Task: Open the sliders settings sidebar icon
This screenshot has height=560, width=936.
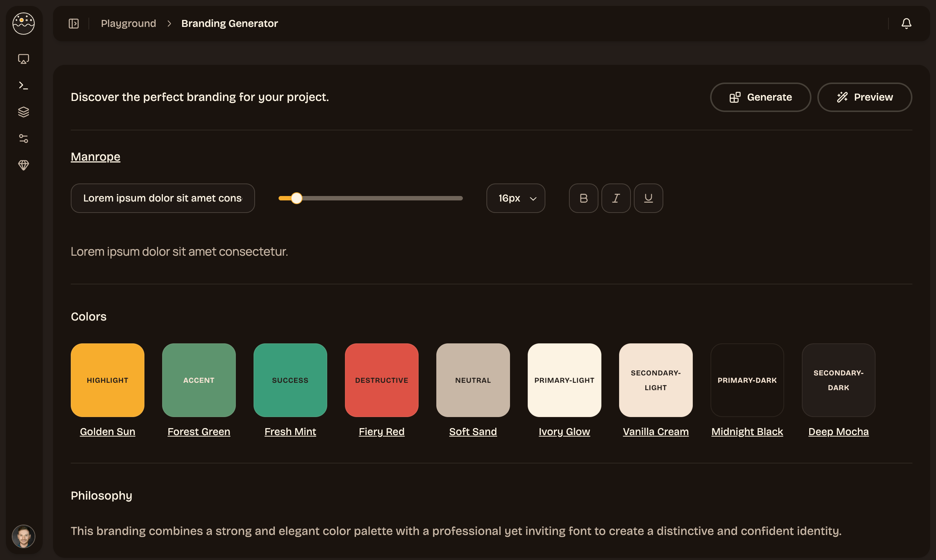Action: [24, 139]
